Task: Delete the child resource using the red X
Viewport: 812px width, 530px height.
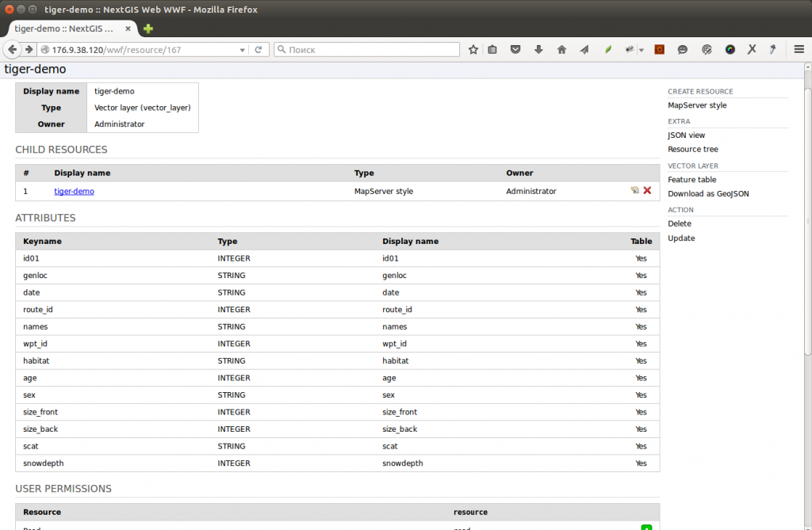Action: point(646,190)
